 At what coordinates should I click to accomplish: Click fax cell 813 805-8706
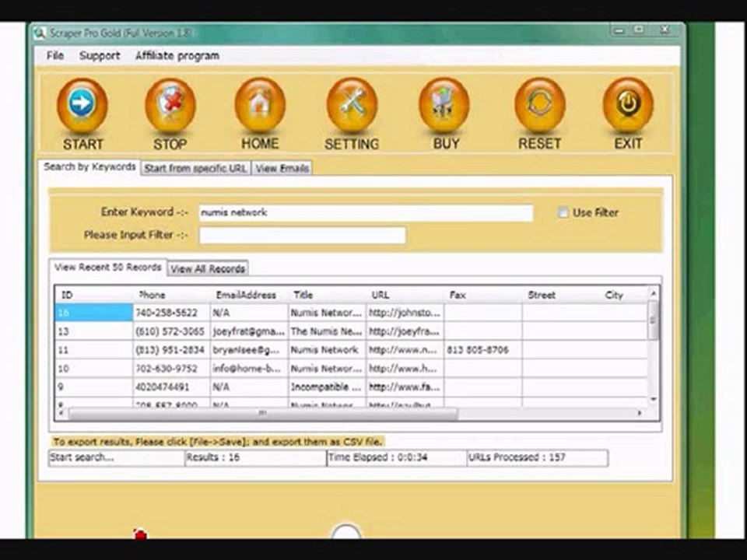point(483,350)
